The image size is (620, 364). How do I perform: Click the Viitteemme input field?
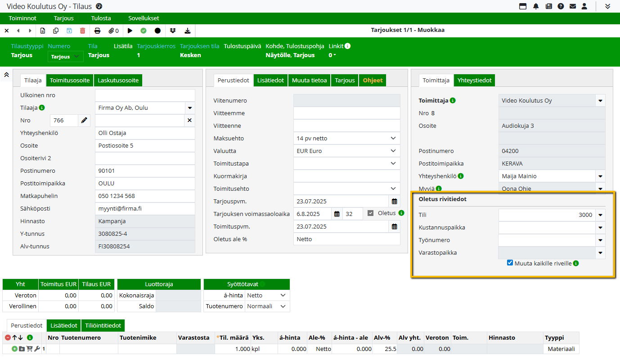(346, 113)
